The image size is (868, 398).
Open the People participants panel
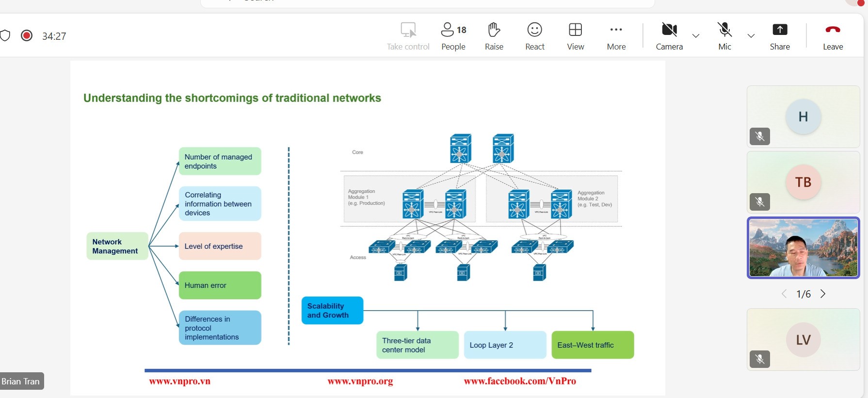tap(453, 36)
